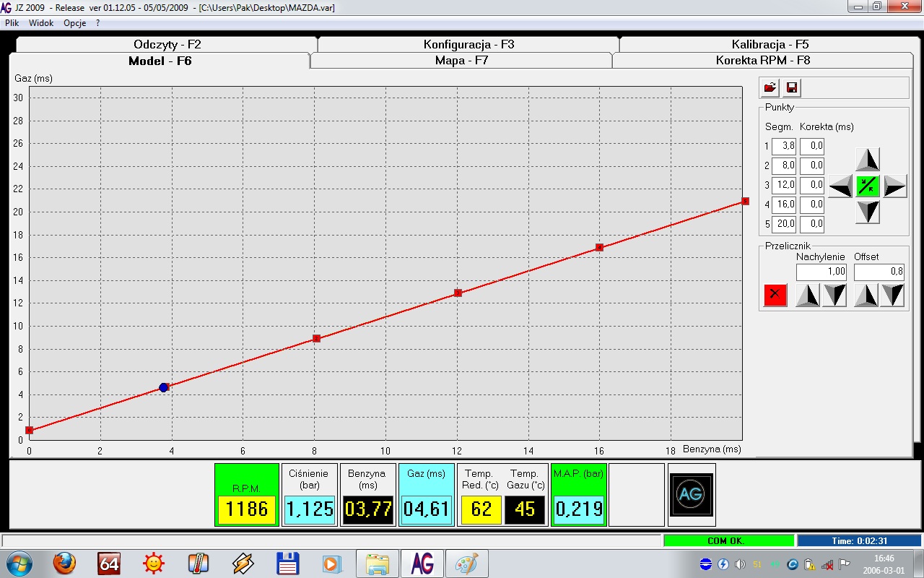
Task: Open the Plik menu
Action: tap(12, 23)
